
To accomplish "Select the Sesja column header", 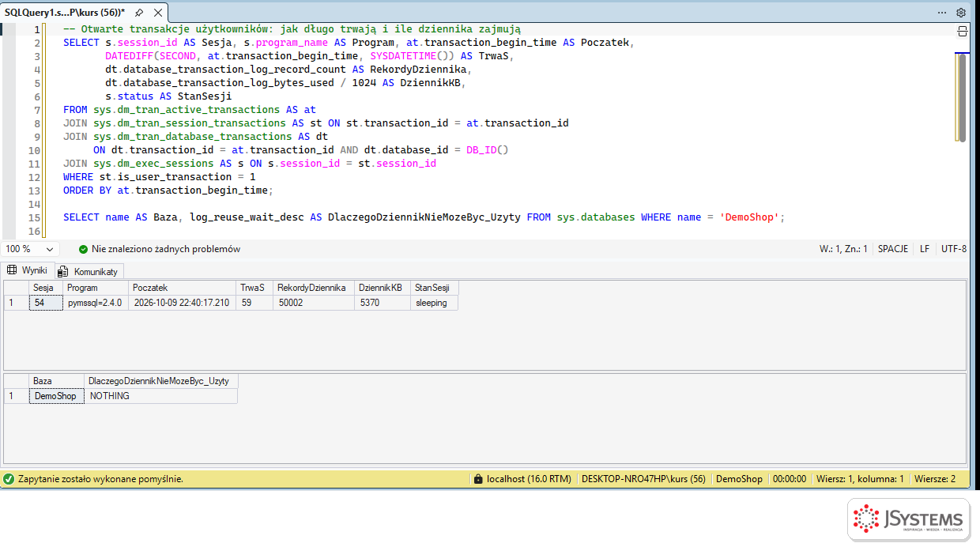I will pos(46,288).
